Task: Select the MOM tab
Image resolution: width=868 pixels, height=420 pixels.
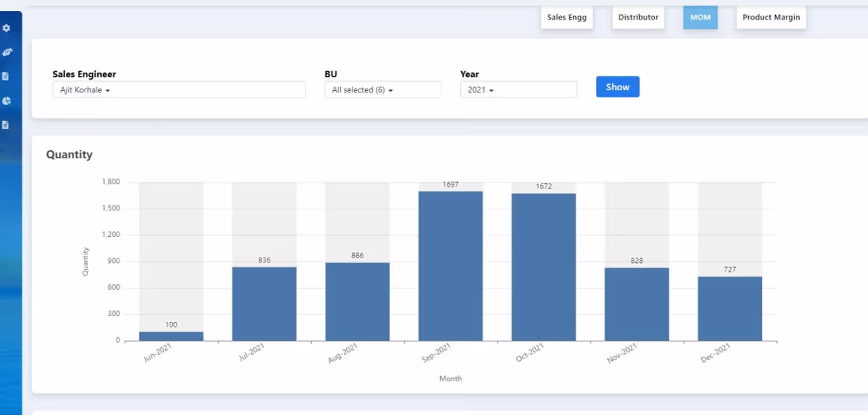Action: 700,17
